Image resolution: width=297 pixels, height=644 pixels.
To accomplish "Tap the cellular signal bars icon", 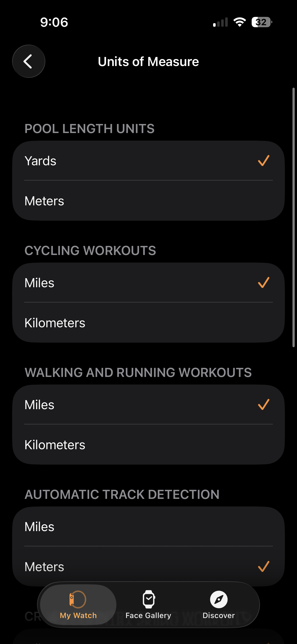I will pyautogui.click(x=220, y=22).
